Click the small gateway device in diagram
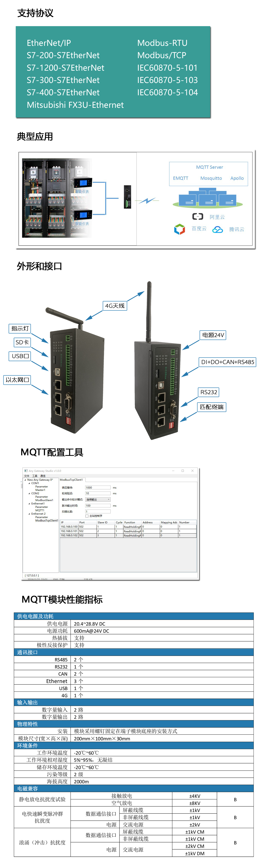The height and width of the screenshot is (868, 265). 127,197
